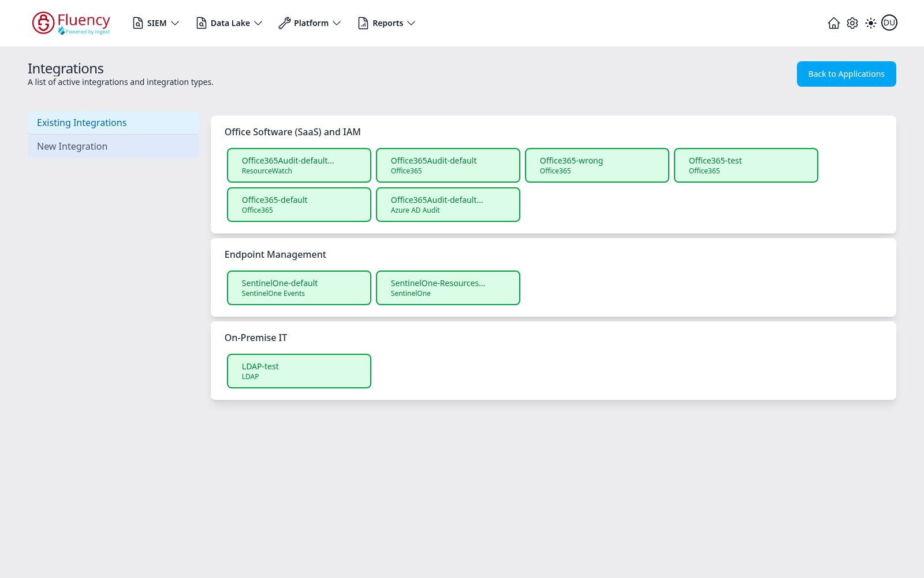Click the Platform wrench icon
Image resolution: width=924 pixels, height=578 pixels.
tap(284, 23)
